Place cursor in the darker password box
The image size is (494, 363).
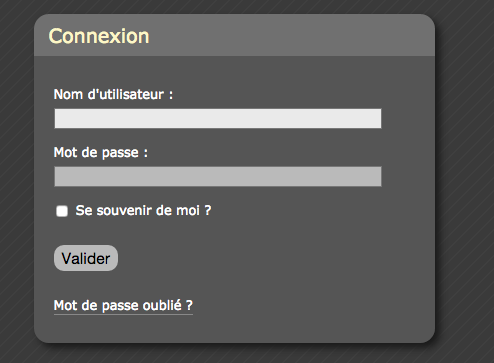click(x=218, y=176)
